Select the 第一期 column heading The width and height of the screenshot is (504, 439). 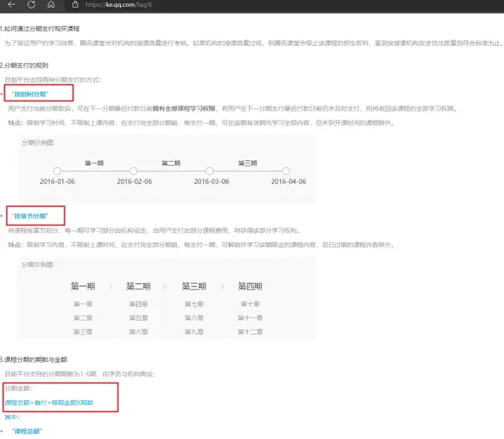tap(82, 286)
